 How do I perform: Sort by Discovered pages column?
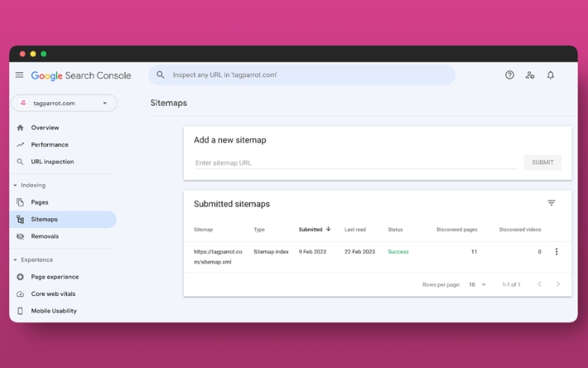(x=456, y=230)
